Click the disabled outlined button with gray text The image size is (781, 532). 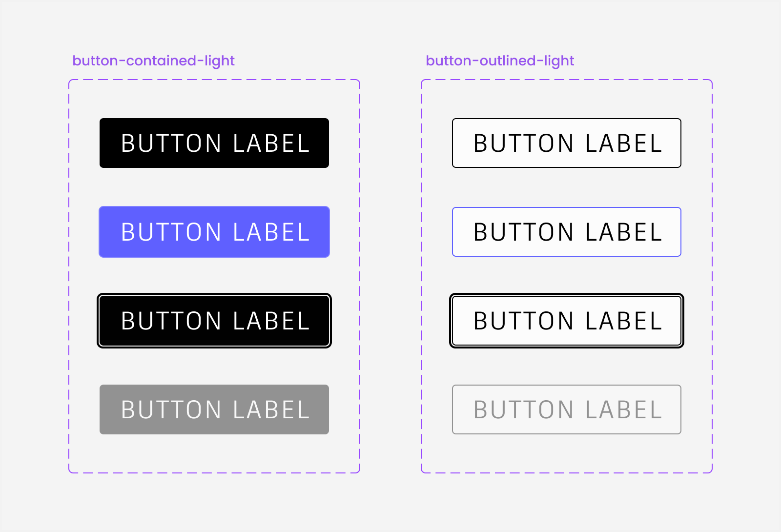tap(566, 409)
